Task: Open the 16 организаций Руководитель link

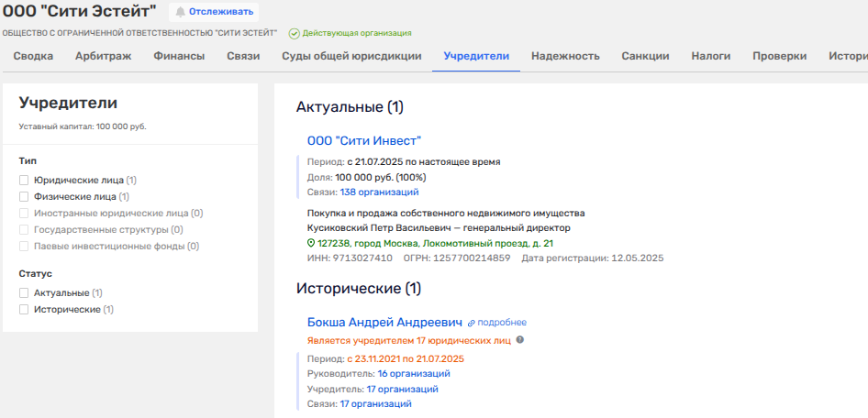Action: [413, 374]
